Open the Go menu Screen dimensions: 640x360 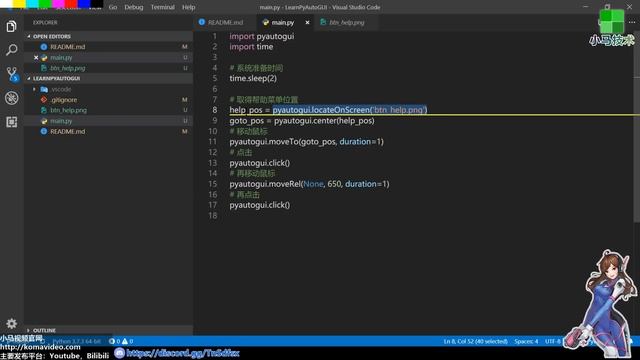tap(113, 7)
